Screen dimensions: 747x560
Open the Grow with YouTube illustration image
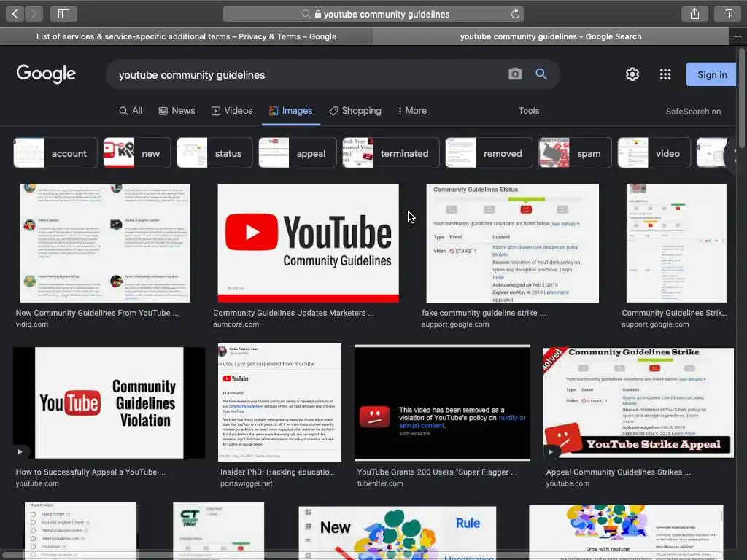[626, 532]
